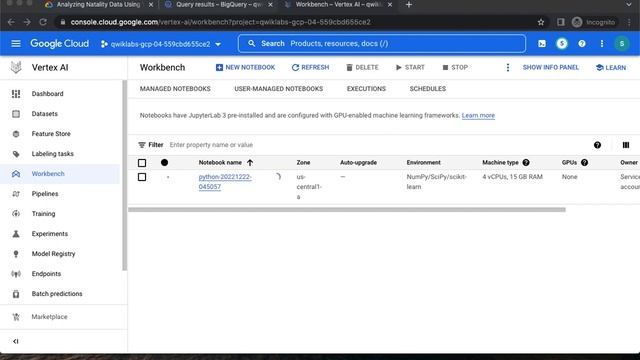Open Experiments in the sidebar
Image resolution: width=640 pixels, height=360 pixels.
[x=50, y=234]
